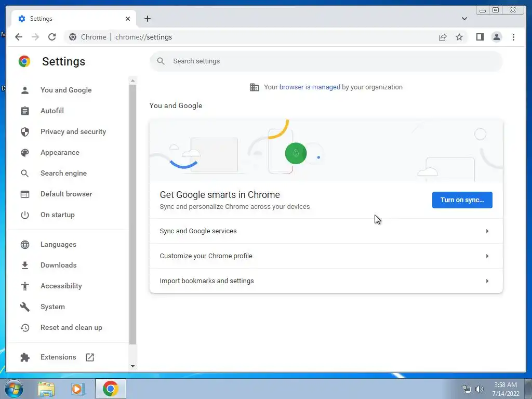The image size is (532, 399).
Task: Click the volume speaker tray icon
Action: click(x=479, y=389)
